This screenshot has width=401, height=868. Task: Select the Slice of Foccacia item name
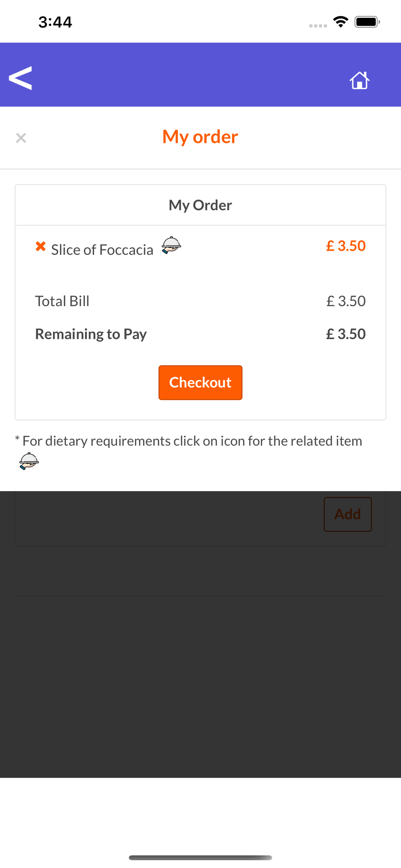(102, 250)
